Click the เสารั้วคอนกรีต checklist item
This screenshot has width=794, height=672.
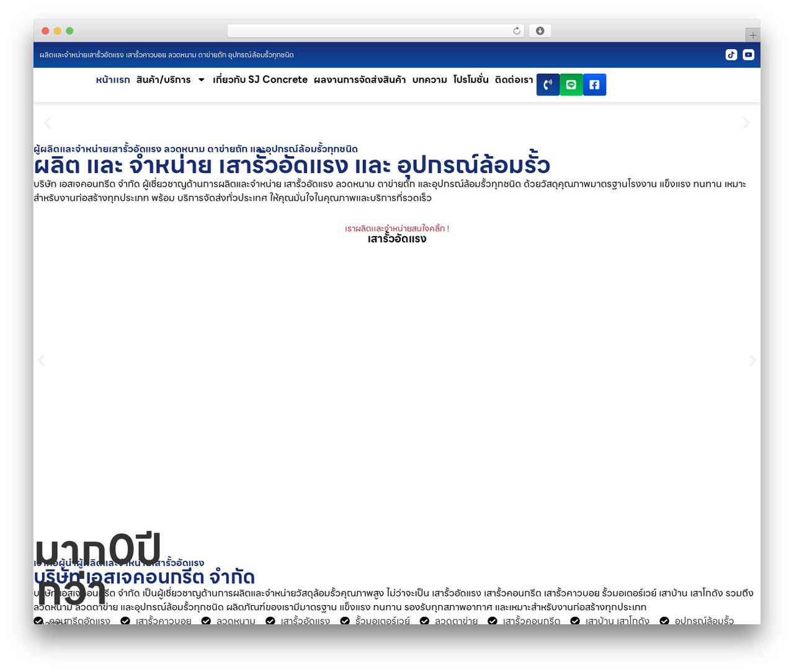coord(524,621)
